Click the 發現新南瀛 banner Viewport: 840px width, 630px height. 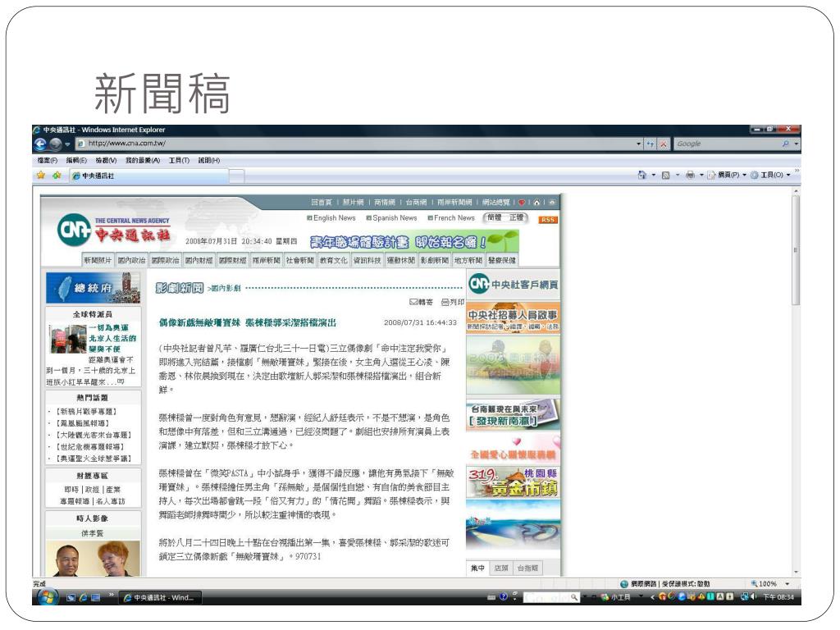[x=513, y=414]
